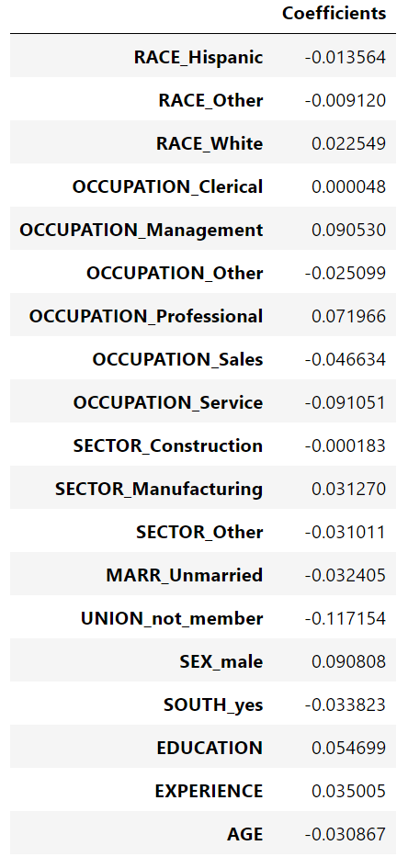Click the OCCUPATION_Professional row label
Image resolution: width=408 pixels, height=868 pixels.
click(x=146, y=316)
